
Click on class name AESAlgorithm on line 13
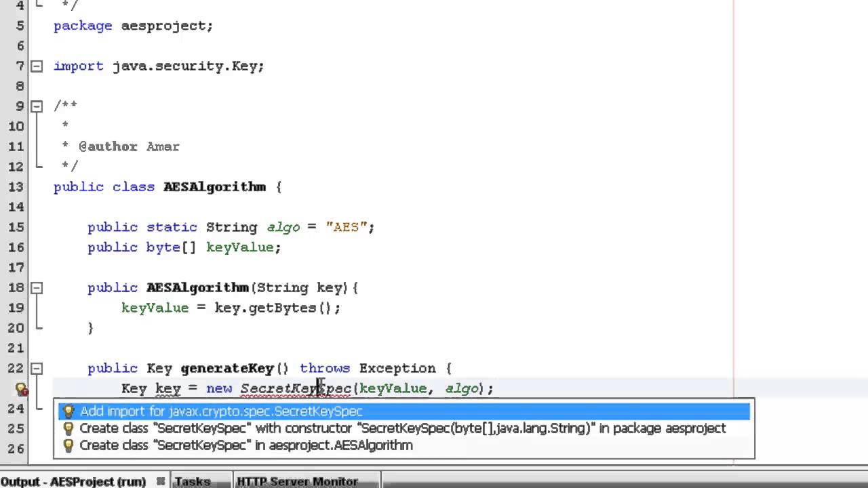click(x=214, y=186)
